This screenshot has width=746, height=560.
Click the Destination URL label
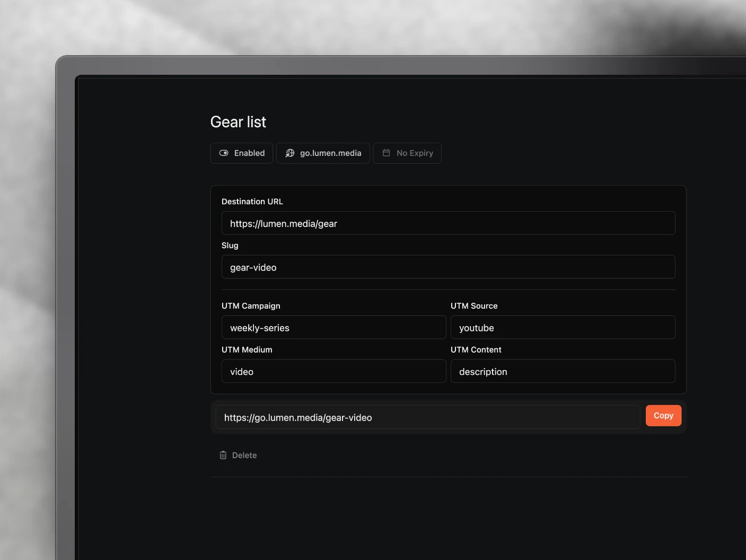point(252,202)
